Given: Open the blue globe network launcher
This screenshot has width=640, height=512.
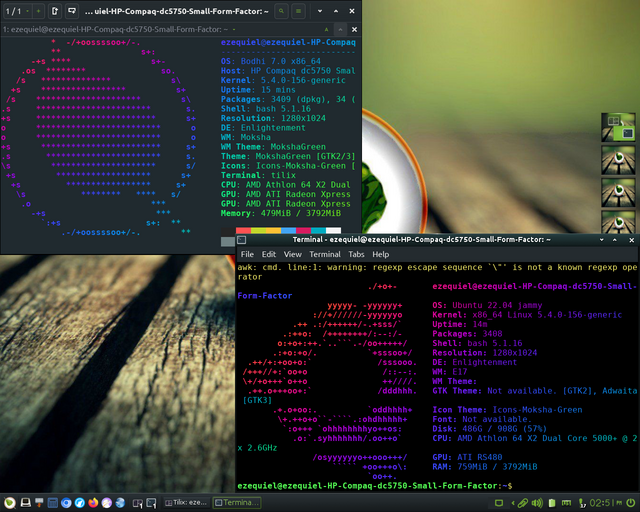Looking at the screenshot, I should 120,503.
